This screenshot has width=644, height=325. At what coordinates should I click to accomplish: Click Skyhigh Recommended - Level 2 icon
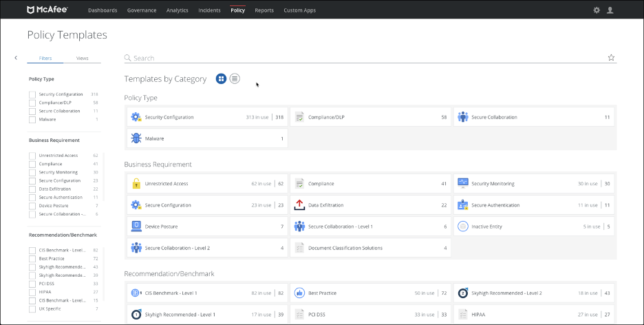(x=463, y=293)
